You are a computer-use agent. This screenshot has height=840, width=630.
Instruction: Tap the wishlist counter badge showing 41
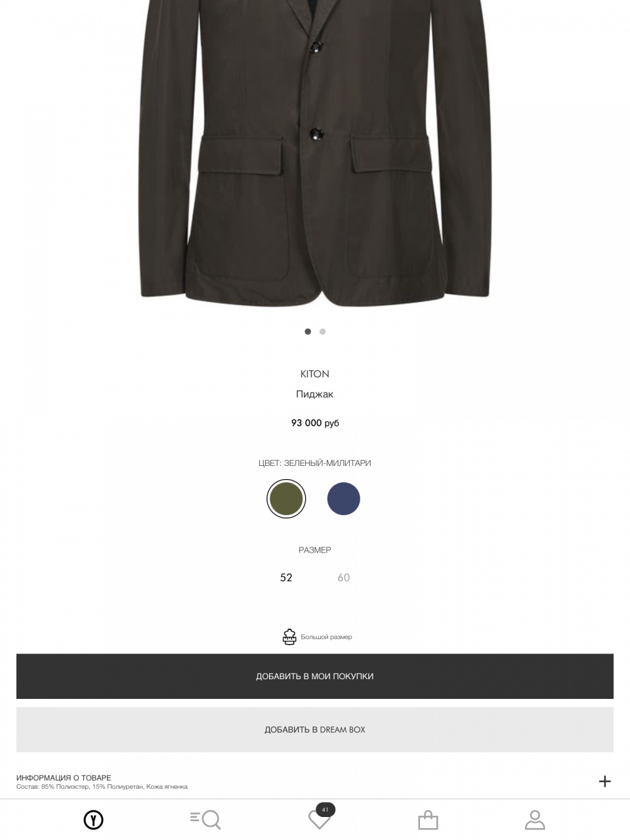click(325, 809)
